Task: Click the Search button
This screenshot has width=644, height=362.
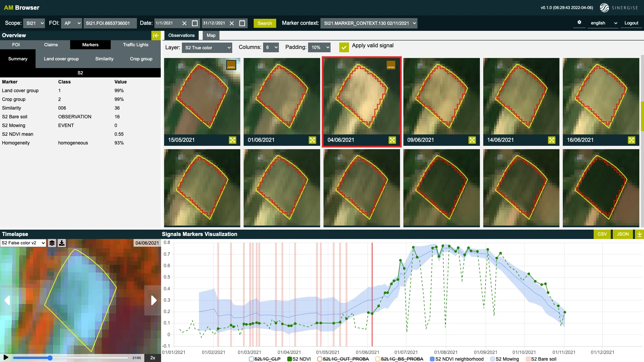Action: point(265,23)
